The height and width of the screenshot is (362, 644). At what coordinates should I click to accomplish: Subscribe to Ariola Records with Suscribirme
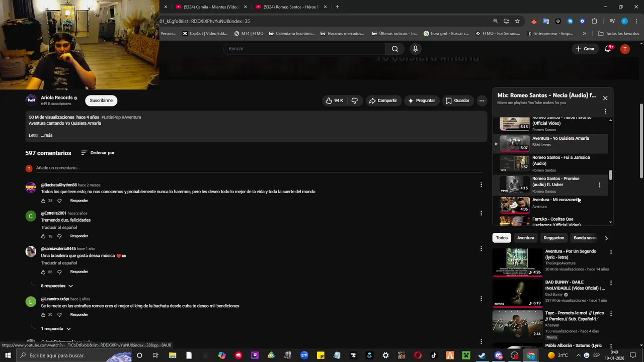(x=101, y=101)
